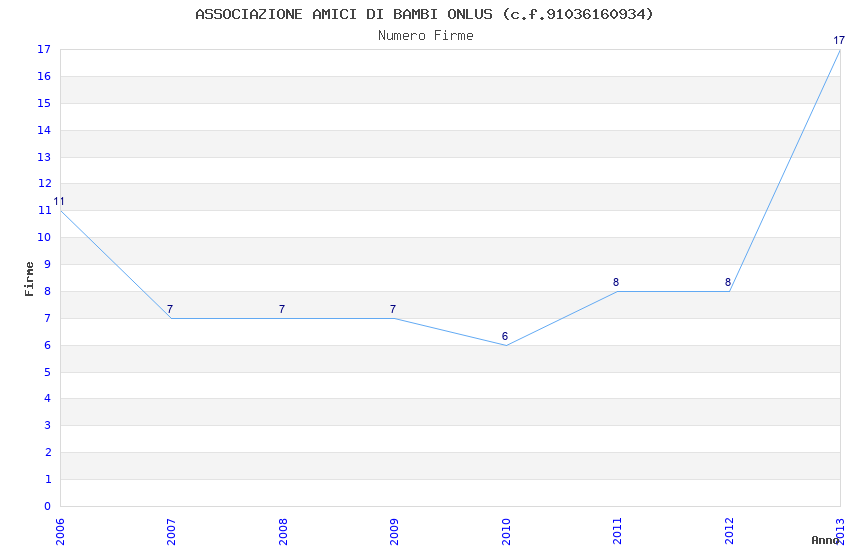The height and width of the screenshot is (550, 850).
Task: Click y-axis tick value 14
Action: pos(44,131)
